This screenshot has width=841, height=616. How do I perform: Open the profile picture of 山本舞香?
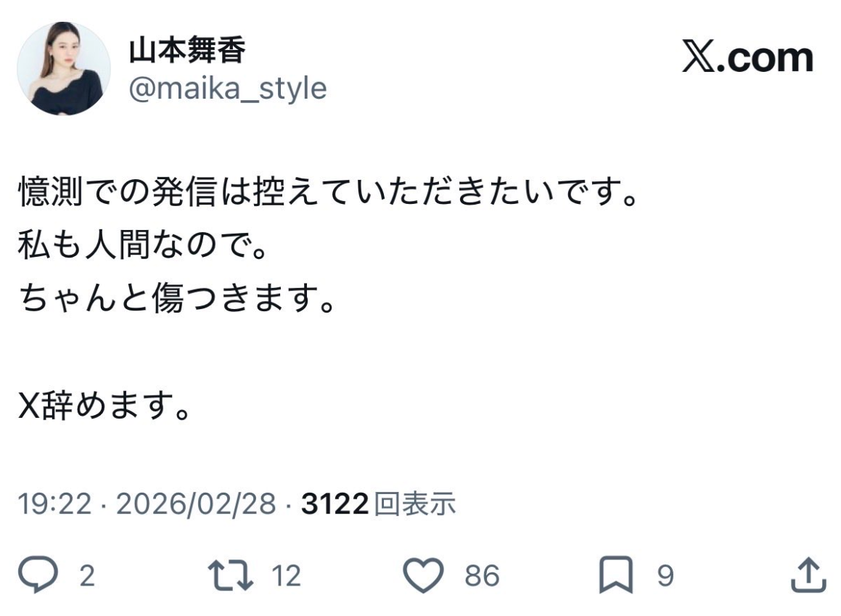66,66
